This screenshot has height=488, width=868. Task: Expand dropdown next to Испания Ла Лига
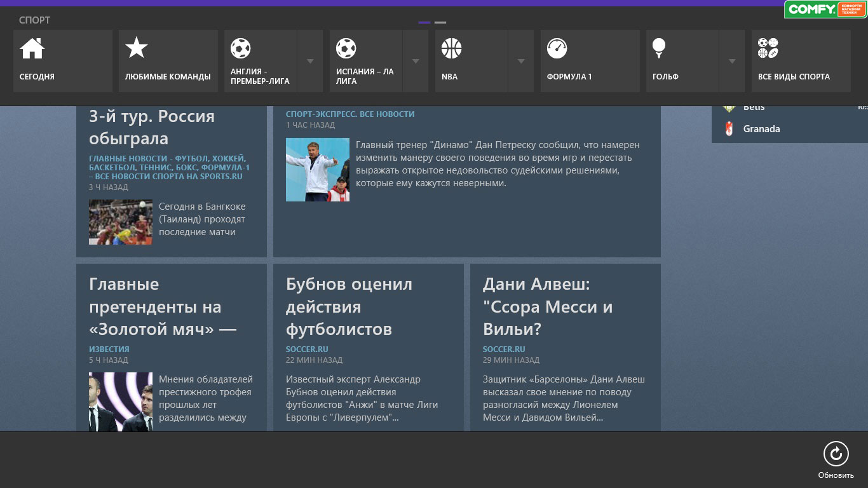click(416, 61)
